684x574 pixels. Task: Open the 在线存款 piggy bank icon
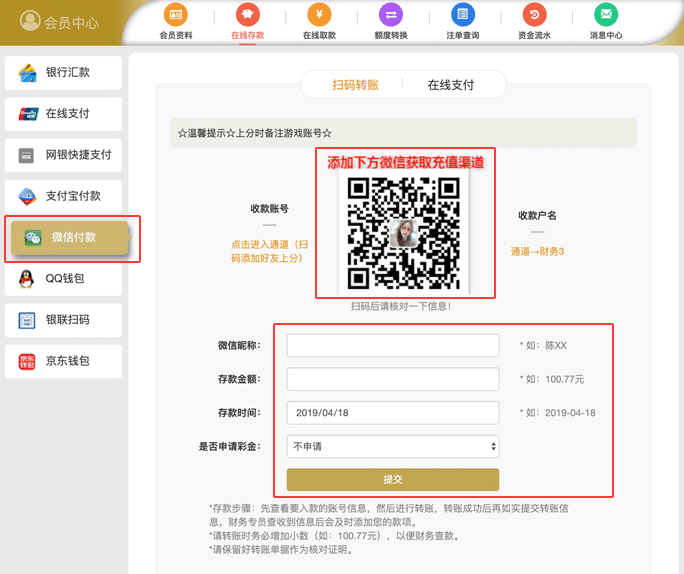pos(246,15)
